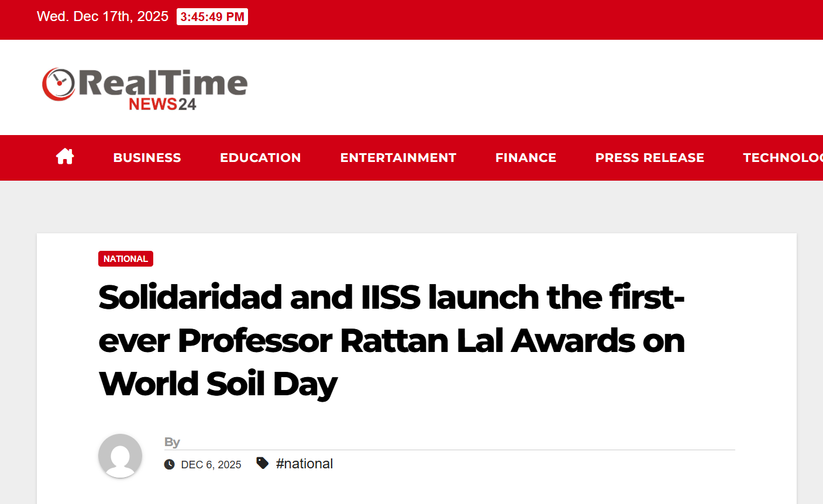This screenshot has height=504, width=823.
Task: Click the DEC 6, 2025 publication date
Action: tap(211, 464)
